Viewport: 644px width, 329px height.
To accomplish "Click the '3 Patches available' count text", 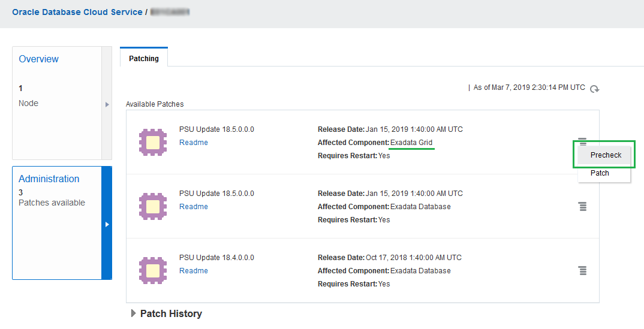I will pyautogui.click(x=52, y=198).
